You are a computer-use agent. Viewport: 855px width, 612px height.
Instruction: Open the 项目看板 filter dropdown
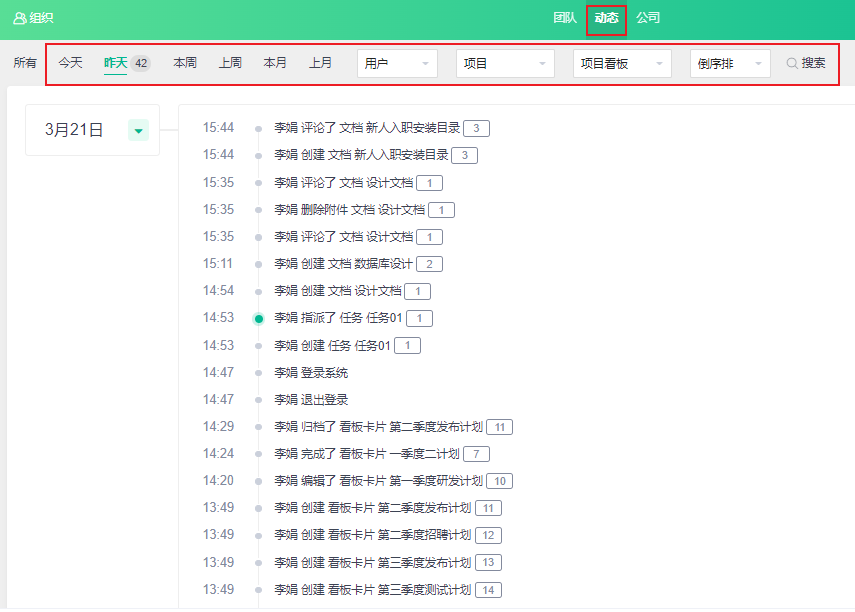click(x=622, y=63)
